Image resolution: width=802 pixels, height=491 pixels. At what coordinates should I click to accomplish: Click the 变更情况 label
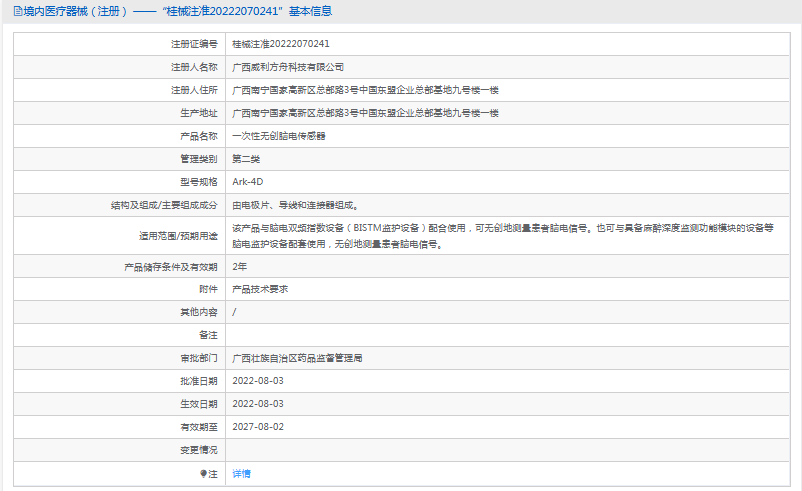[x=199, y=450]
